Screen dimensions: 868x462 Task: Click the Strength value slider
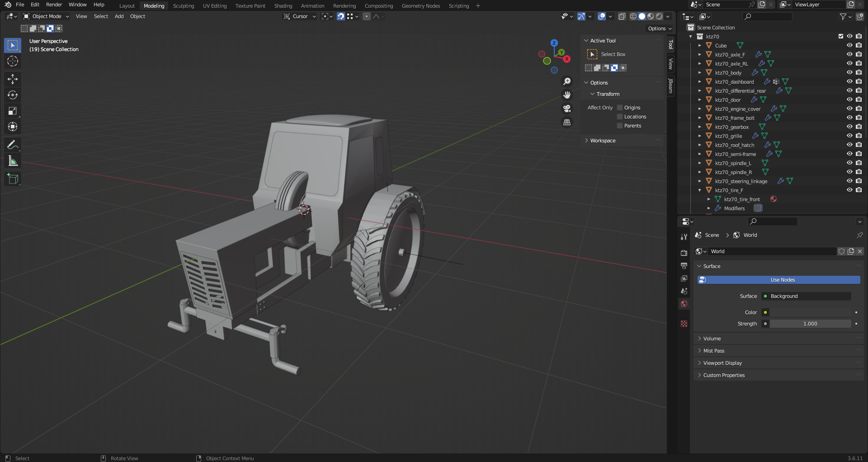(x=810, y=324)
